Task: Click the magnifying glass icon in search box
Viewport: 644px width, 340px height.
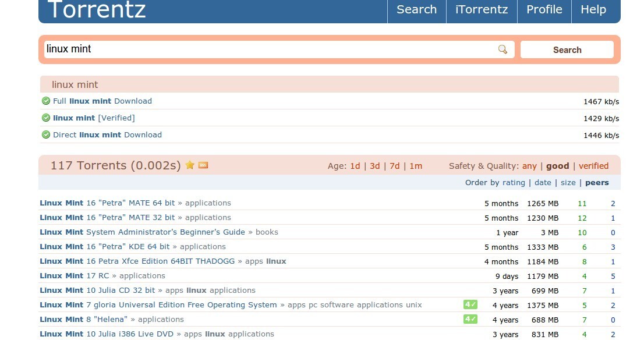Action: click(503, 49)
